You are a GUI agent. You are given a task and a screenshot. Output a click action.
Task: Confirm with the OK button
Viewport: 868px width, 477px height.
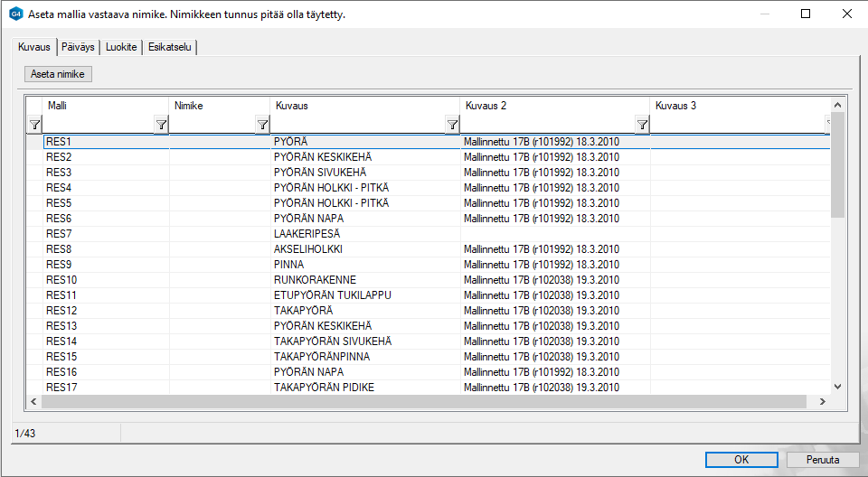741,459
